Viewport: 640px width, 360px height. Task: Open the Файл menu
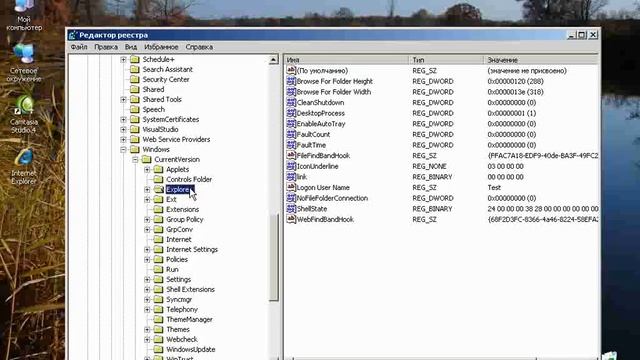click(79, 47)
